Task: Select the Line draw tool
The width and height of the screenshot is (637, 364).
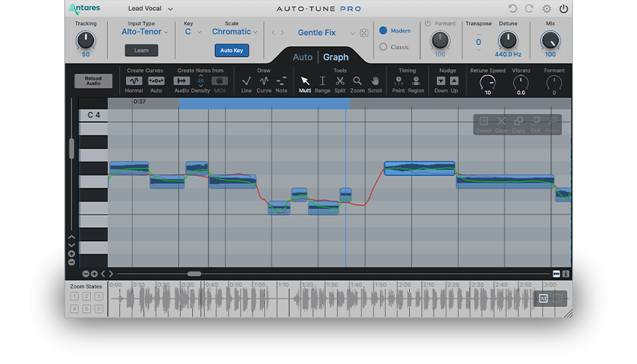Action: [246, 81]
